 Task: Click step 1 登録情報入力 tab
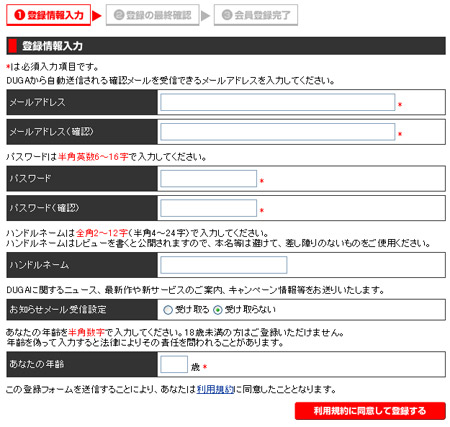tap(49, 15)
